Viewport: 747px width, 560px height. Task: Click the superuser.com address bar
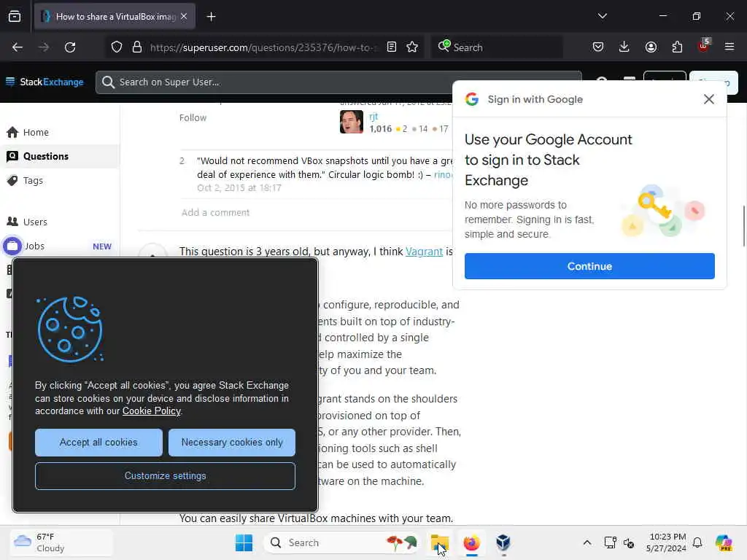pos(263,47)
